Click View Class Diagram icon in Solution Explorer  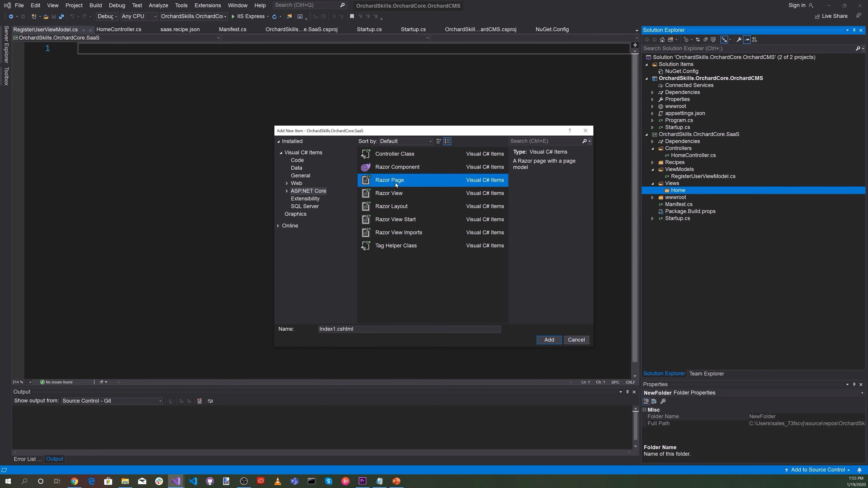pos(755,40)
